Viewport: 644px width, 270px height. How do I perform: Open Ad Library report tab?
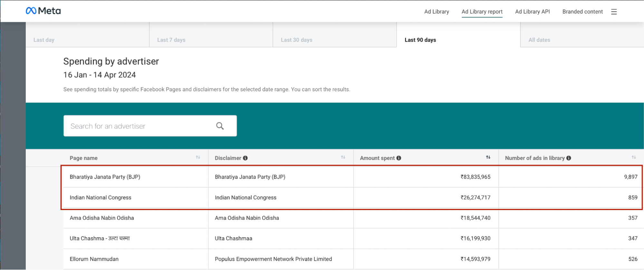pyautogui.click(x=482, y=12)
